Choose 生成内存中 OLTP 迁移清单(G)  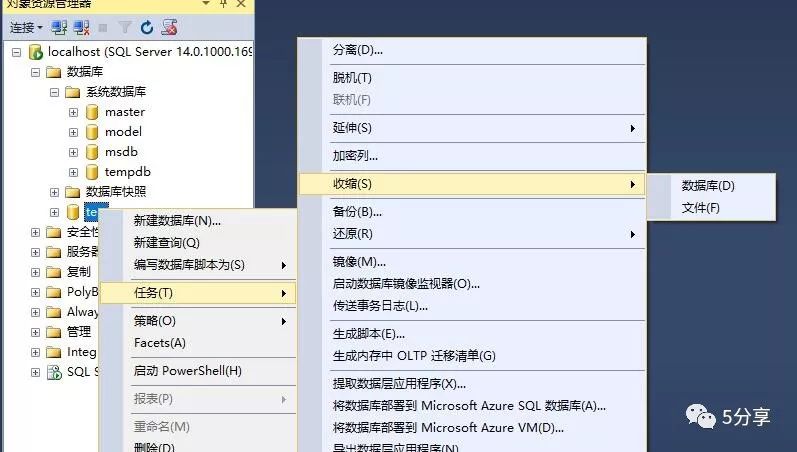(x=472, y=356)
